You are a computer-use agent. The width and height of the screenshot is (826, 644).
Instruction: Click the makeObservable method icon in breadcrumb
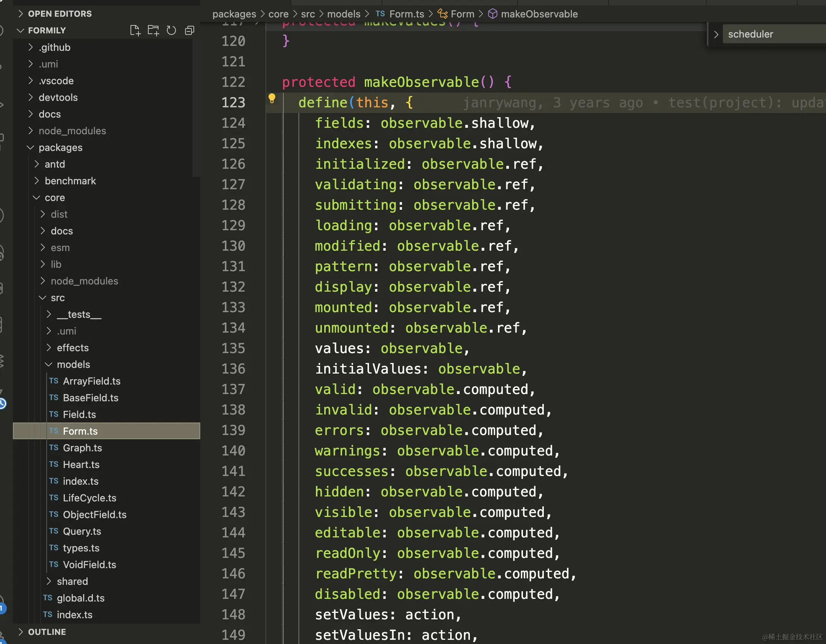tap(492, 14)
